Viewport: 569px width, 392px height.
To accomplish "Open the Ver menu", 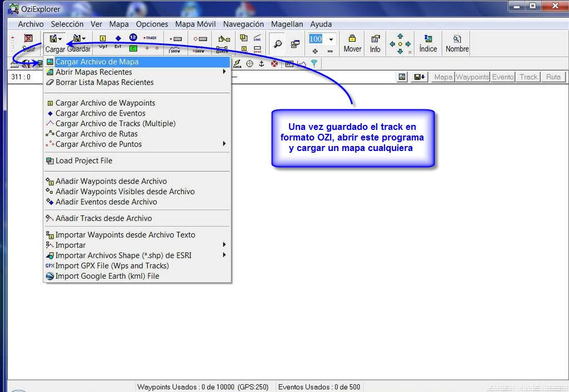I will pos(96,24).
